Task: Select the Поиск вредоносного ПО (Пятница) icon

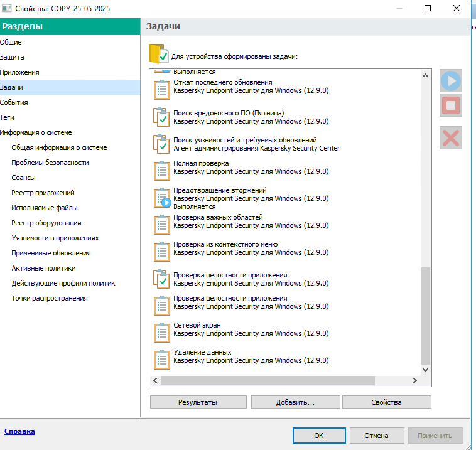Action: tap(161, 117)
